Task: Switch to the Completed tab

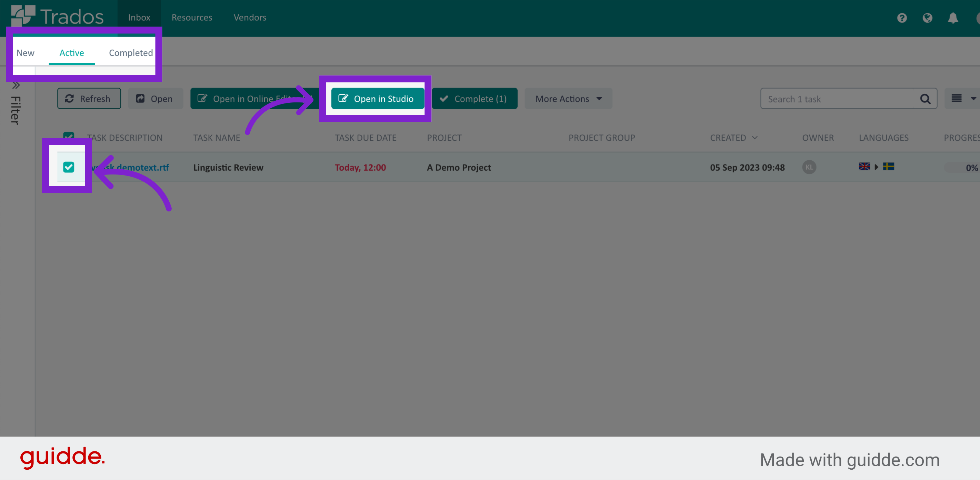Action: coord(131,53)
